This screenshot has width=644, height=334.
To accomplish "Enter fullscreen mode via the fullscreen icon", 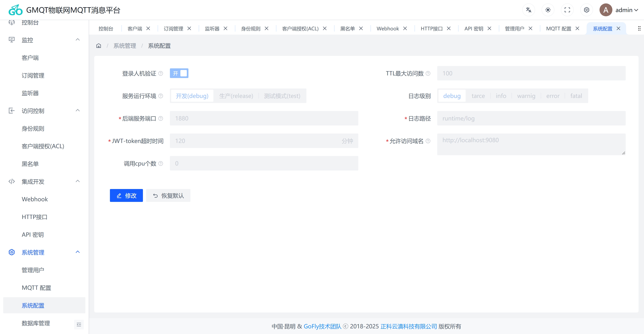I will [x=567, y=10].
